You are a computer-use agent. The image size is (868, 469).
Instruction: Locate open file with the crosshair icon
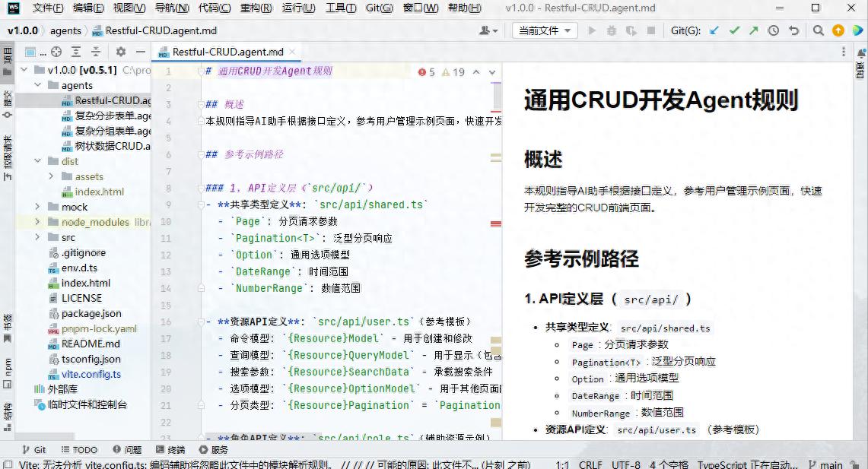(x=55, y=52)
